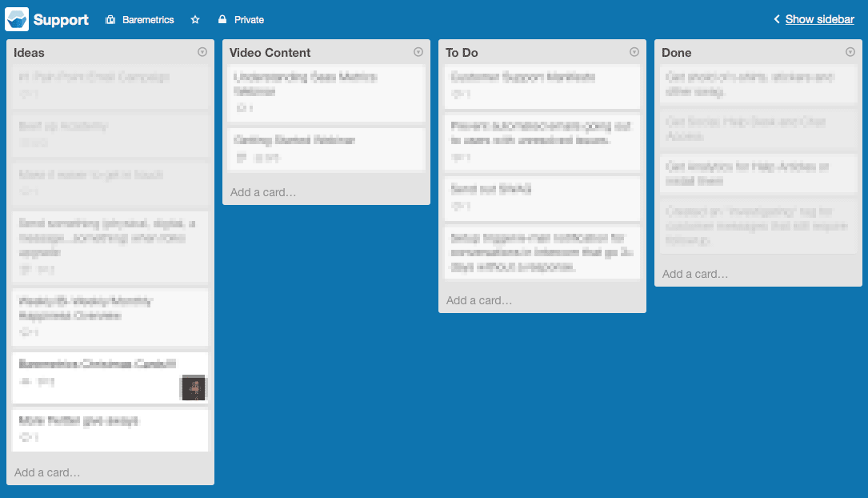Open the Baremetrics organization link
Viewport: 868px width, 498px height.
(x=148, y=20)
